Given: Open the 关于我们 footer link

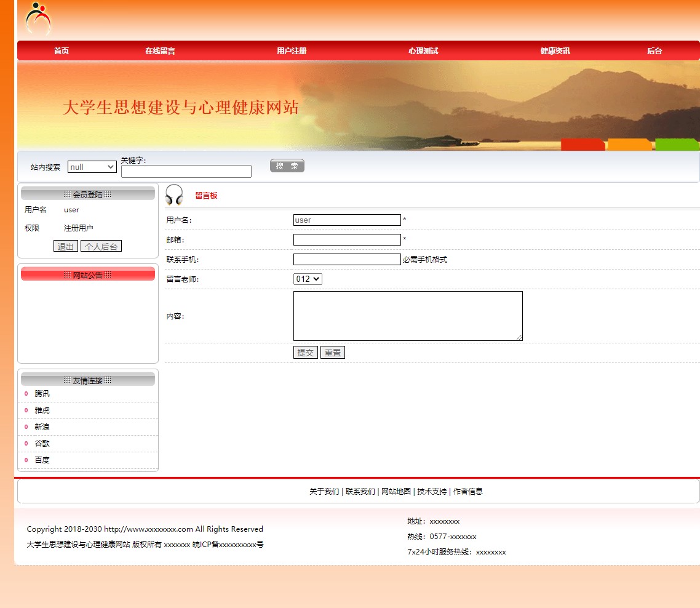Looking at the screenshot, I should point(324,492).
